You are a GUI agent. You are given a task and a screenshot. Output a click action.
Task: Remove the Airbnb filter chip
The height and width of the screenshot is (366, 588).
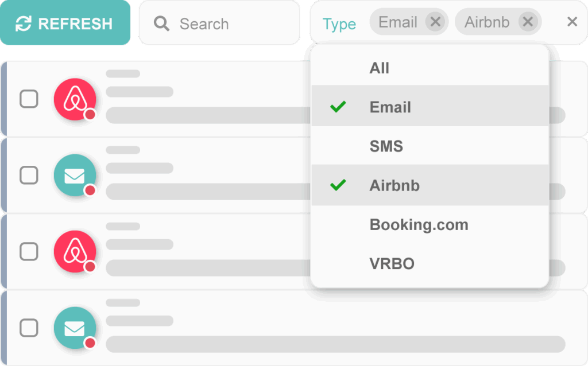pos(528,22)
